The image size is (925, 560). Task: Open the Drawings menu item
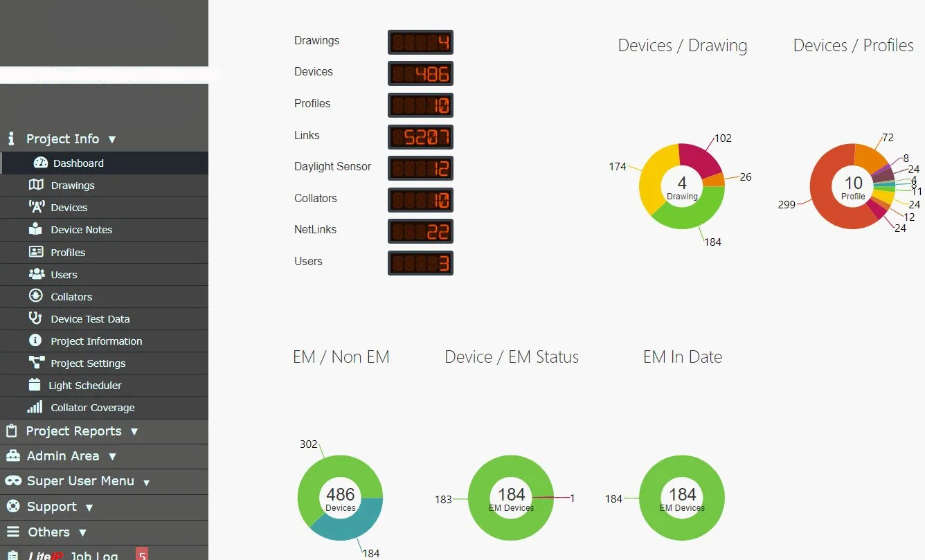(x=104, y=185)
